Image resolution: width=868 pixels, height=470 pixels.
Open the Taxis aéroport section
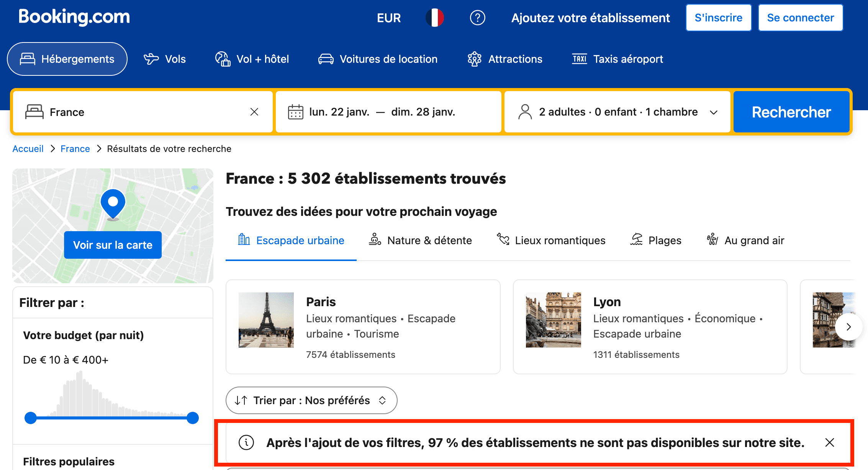click(617, 59)
